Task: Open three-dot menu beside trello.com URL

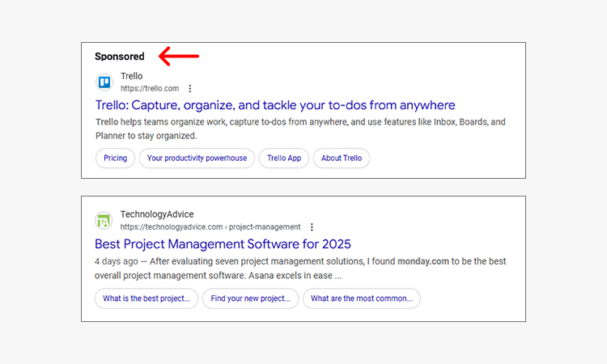Action: point(190,89)
